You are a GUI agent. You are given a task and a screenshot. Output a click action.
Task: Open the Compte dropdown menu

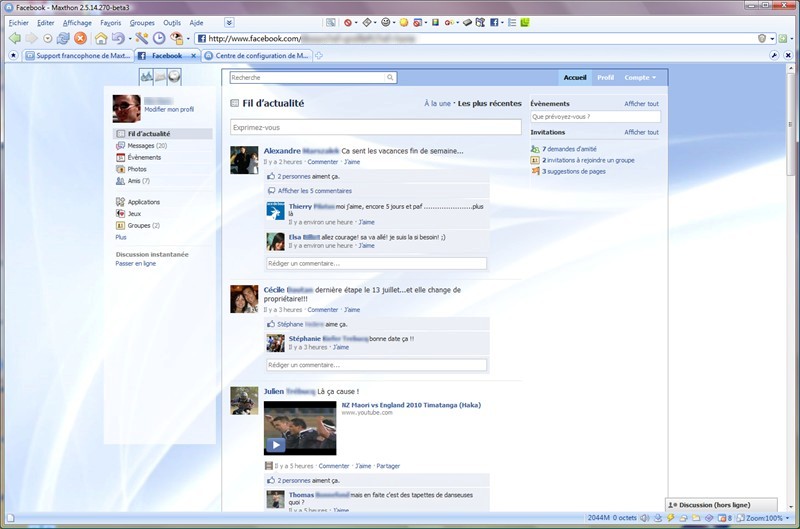tap(640, 78)
